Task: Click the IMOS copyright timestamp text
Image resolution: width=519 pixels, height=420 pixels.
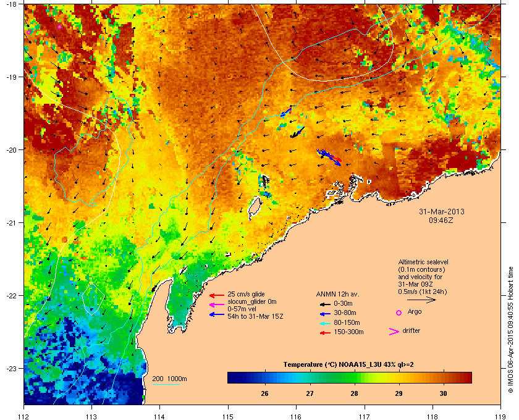Action: pyautogui.click(x=510, y=329)
